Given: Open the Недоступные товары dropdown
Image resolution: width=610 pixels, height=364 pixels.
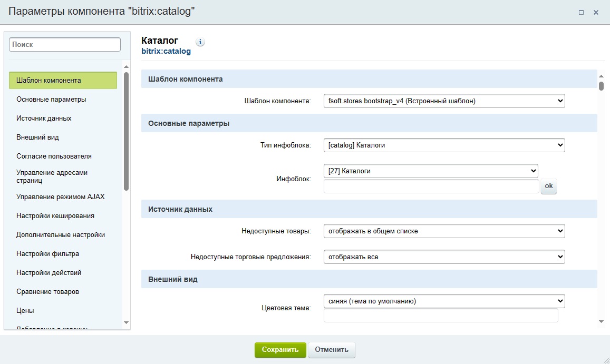Looking at the screenshot, I should [443, 231].
